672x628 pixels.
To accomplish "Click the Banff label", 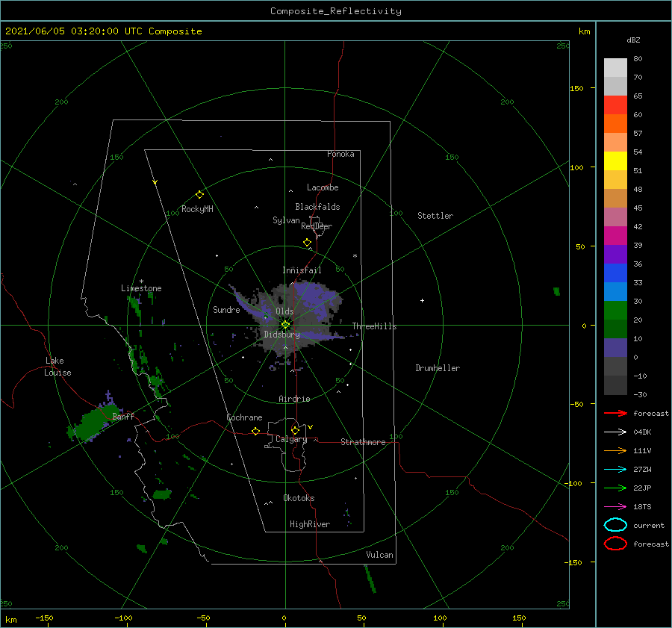I will coord(123,416).
